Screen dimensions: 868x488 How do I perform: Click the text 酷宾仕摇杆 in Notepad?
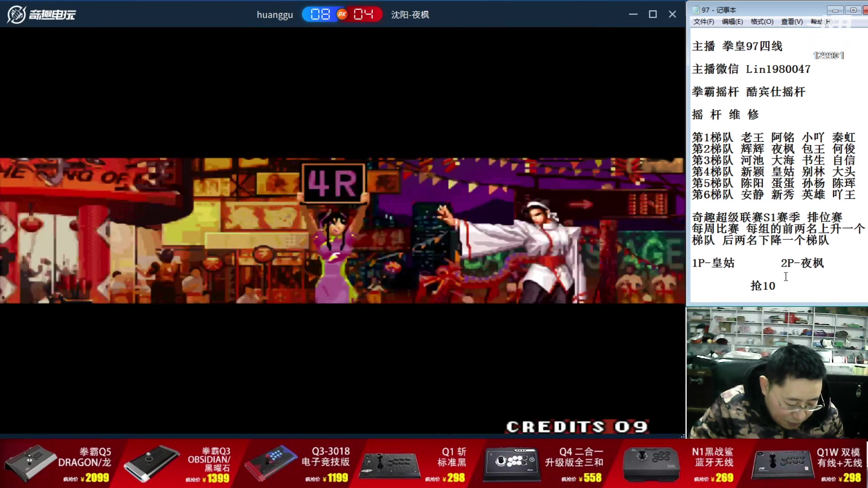pos(776,92)
